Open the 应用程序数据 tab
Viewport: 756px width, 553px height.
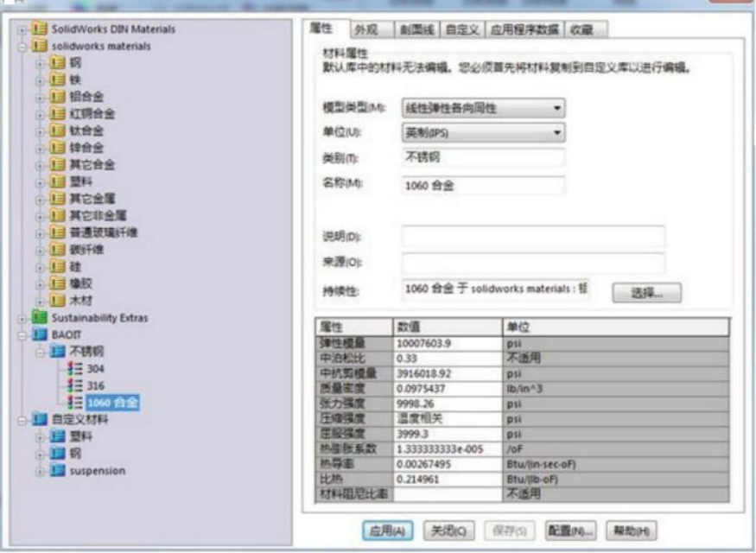[x=525, y=29]
